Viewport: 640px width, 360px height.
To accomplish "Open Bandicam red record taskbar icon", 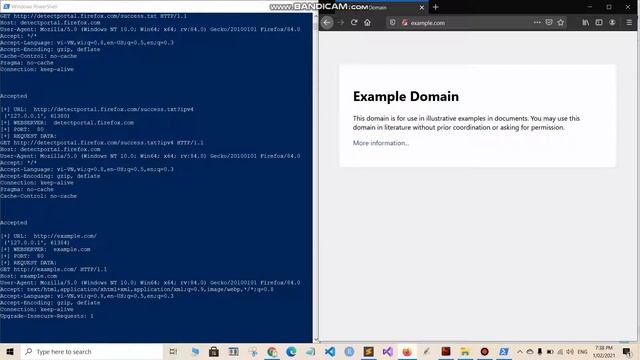I will (x=484, y=351).
